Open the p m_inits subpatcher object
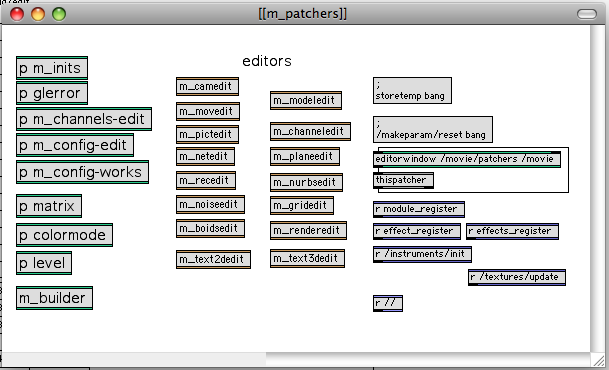This screenshot has height=370, width=609. coord(52,68)
